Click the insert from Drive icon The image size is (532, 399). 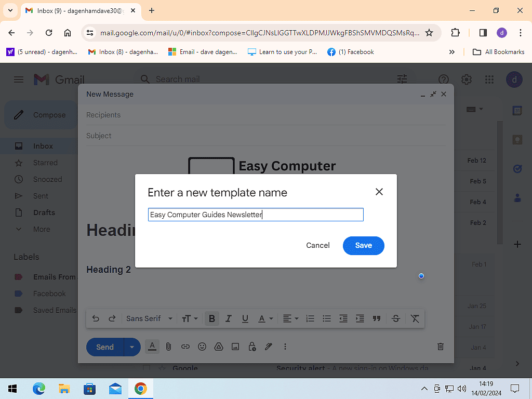(219, 347)
